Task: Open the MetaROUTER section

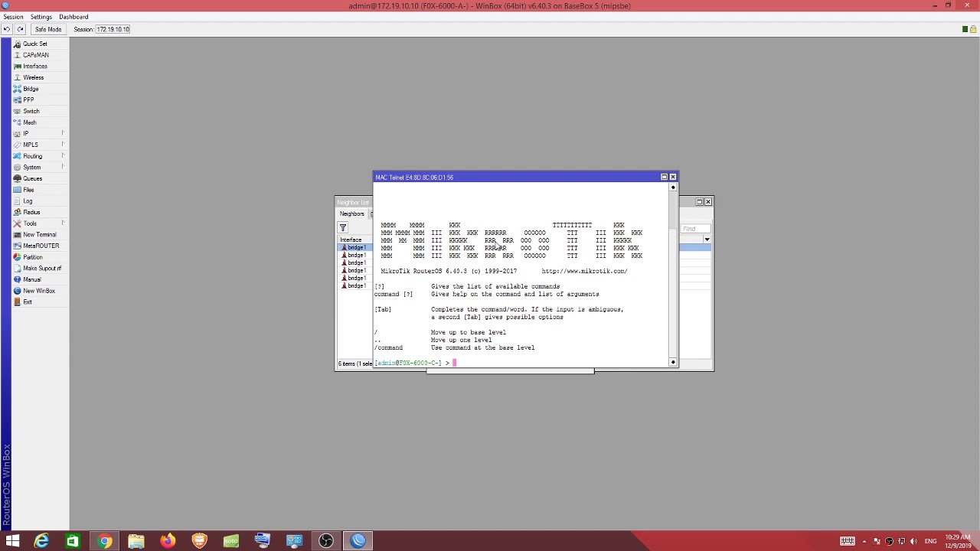Action: click(x=41, y=246)
